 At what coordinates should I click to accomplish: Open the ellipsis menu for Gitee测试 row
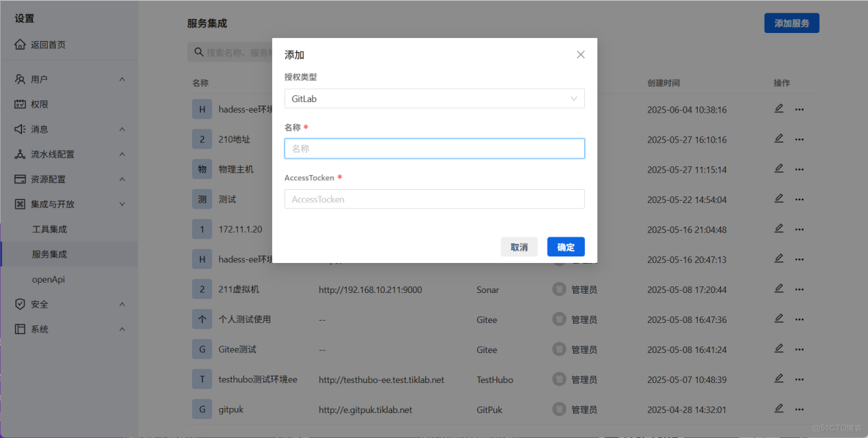[x=798, y=349]
